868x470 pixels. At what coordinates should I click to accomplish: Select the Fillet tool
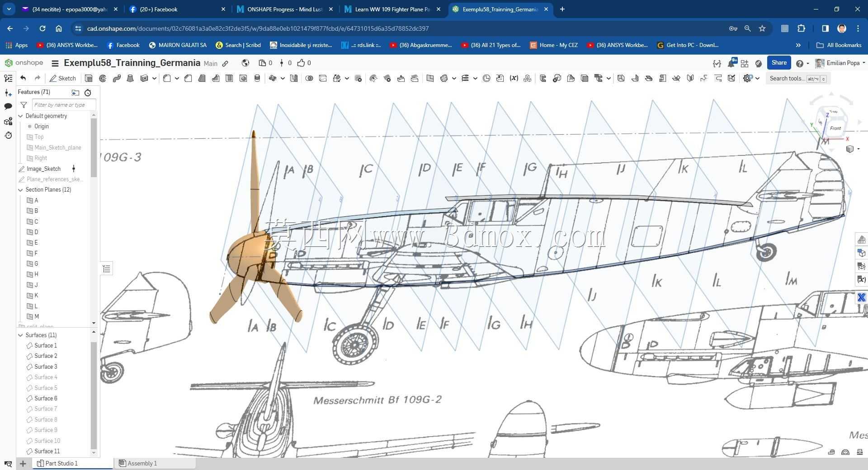tap(167, 78)
